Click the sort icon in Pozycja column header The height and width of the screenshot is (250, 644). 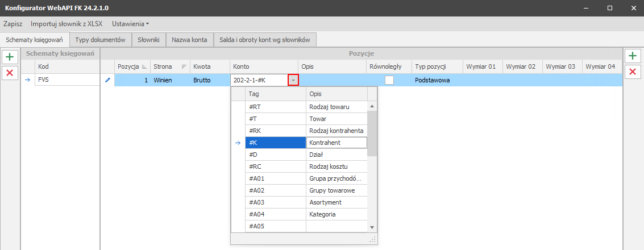tap(144, 67)
